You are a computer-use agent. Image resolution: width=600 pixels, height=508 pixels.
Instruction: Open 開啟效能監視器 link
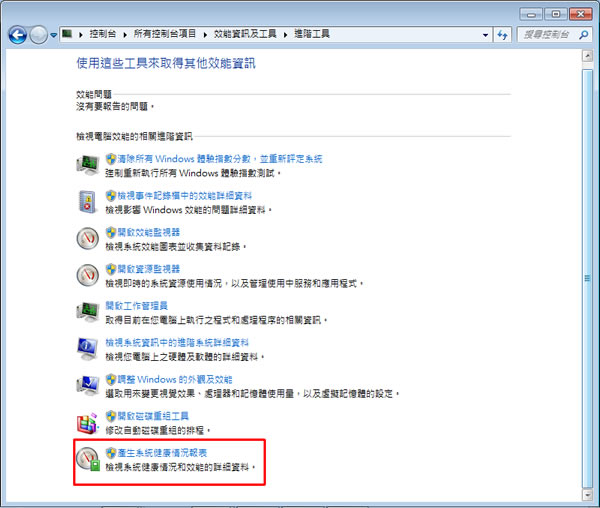click(148, 232)
